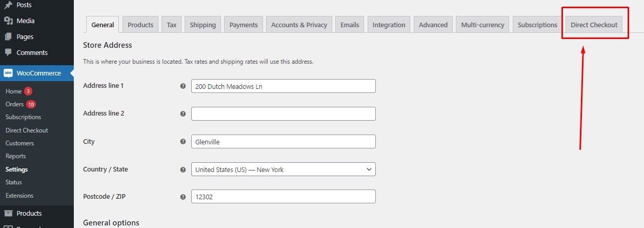Click help icon beside Postcode / ZIP
The width and height of the screenshot is (644, 228).
(183, 197)
